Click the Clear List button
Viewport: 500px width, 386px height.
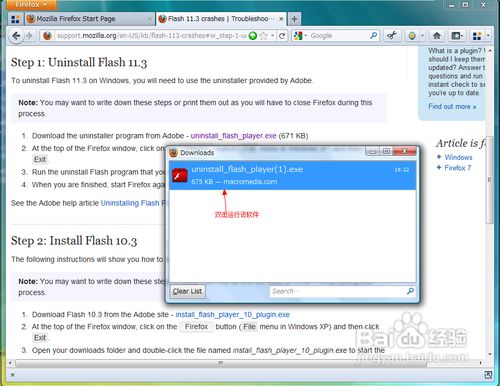pyautogui.click(x=188, y=291)
